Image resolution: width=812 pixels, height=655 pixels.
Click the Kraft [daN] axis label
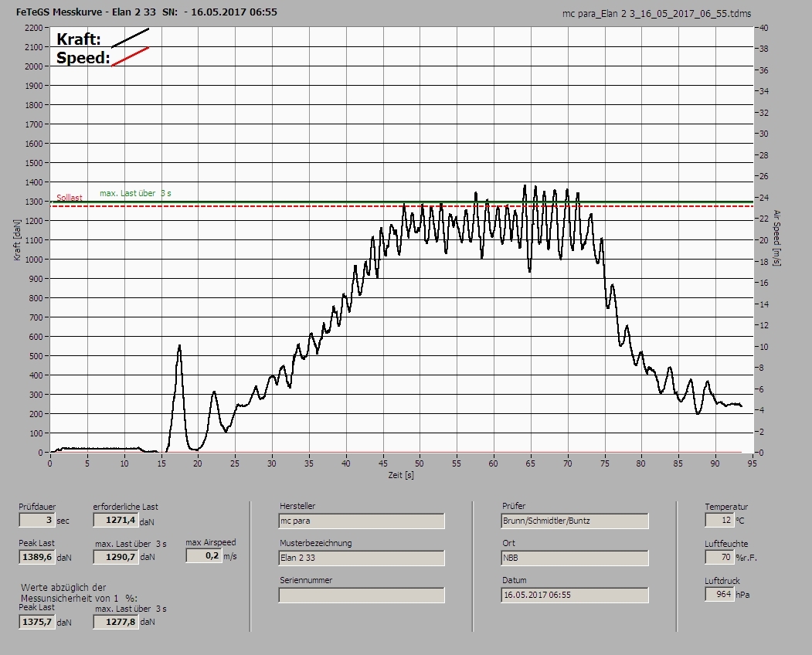(x=18, y=239)
